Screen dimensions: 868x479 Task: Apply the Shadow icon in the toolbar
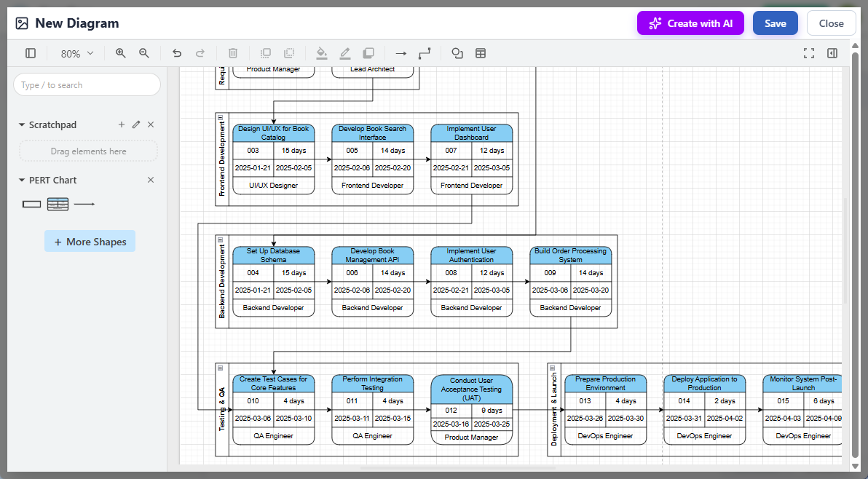pos(368,53)
